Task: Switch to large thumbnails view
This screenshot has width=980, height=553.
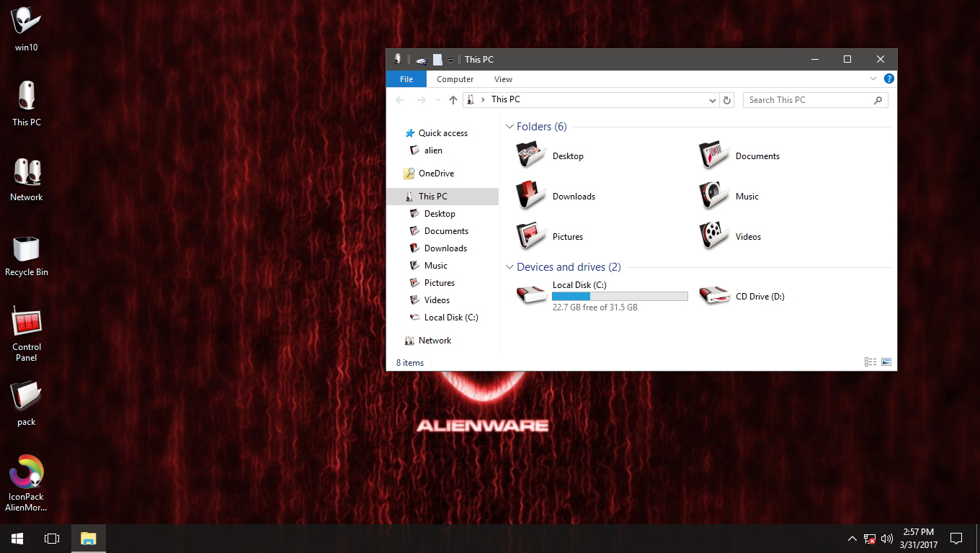Action: coord(886,361)
